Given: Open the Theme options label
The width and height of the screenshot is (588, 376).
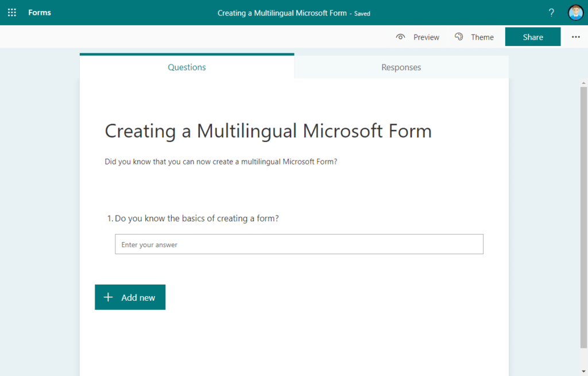Looking at the screenshot, I should 482,37.
